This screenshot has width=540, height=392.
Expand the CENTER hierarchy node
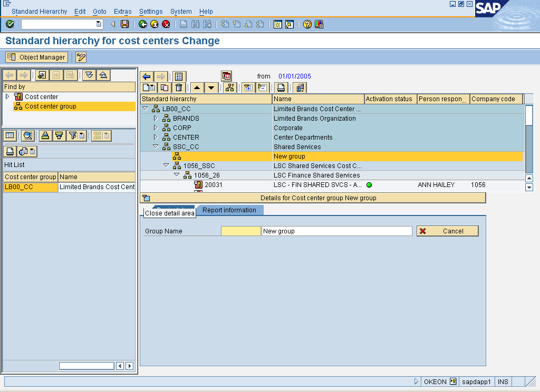(156, 138)
